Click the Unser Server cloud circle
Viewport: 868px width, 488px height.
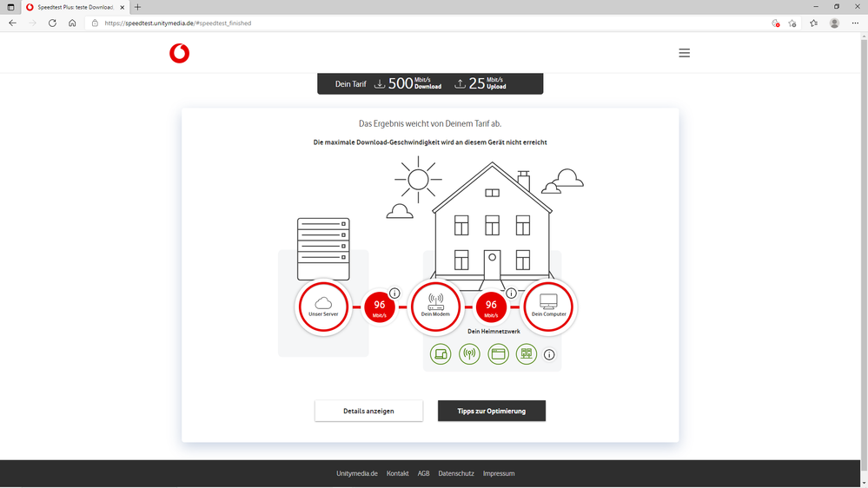click(323, 307)
